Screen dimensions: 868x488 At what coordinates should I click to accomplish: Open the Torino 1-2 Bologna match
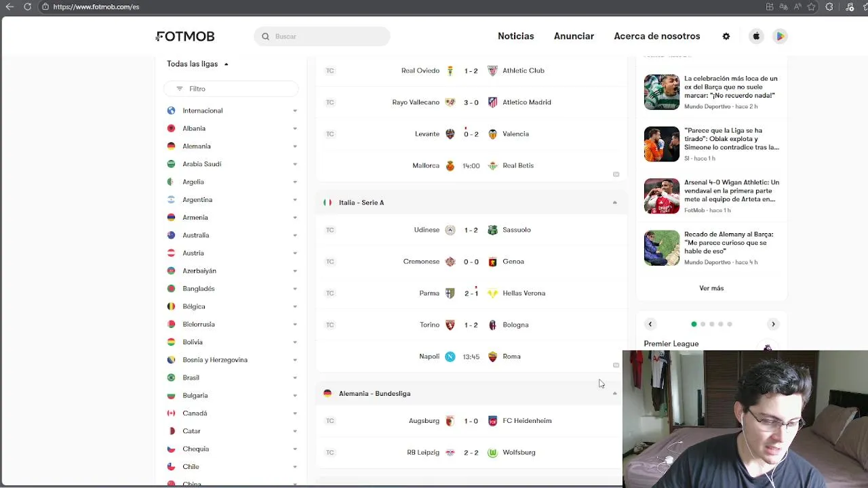click(471, 325)
